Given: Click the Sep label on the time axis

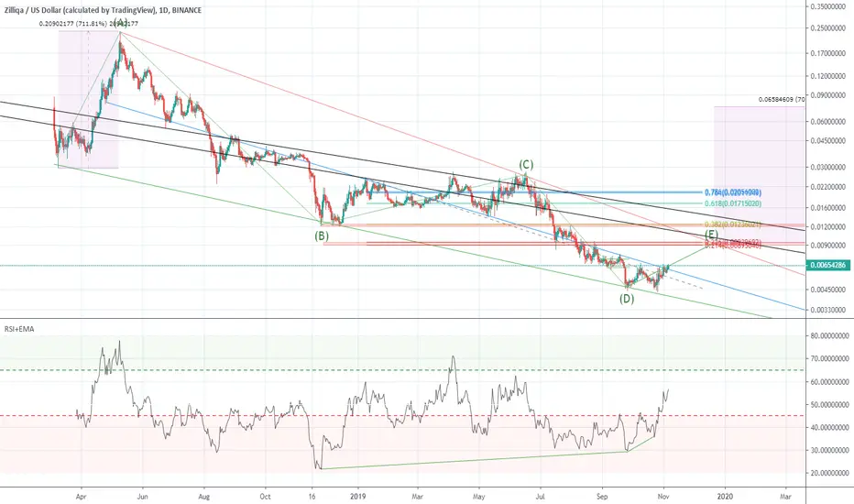Looking at the screenshot, I should (602, 497).
